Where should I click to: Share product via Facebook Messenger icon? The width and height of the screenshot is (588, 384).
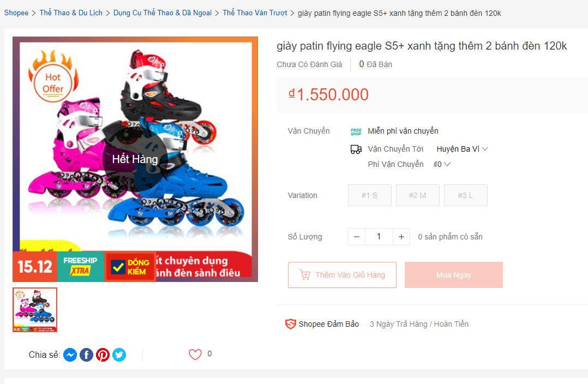point(70,355)
